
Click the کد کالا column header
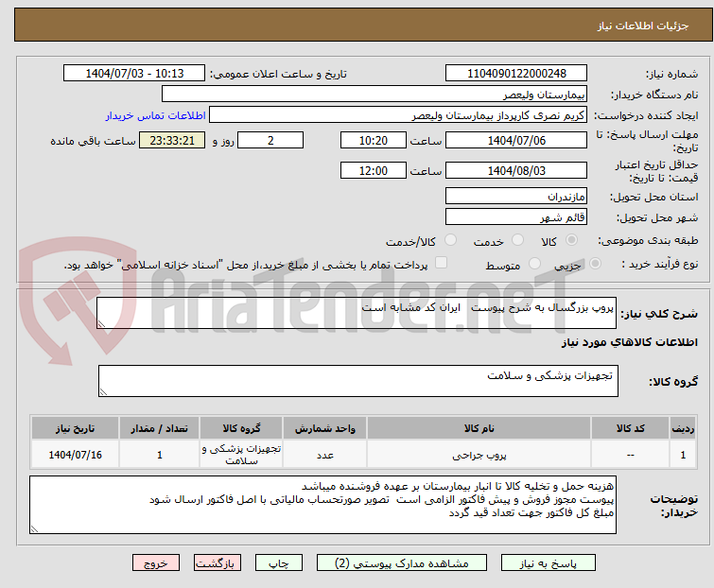pyautogui.click(x=630, y=428)
